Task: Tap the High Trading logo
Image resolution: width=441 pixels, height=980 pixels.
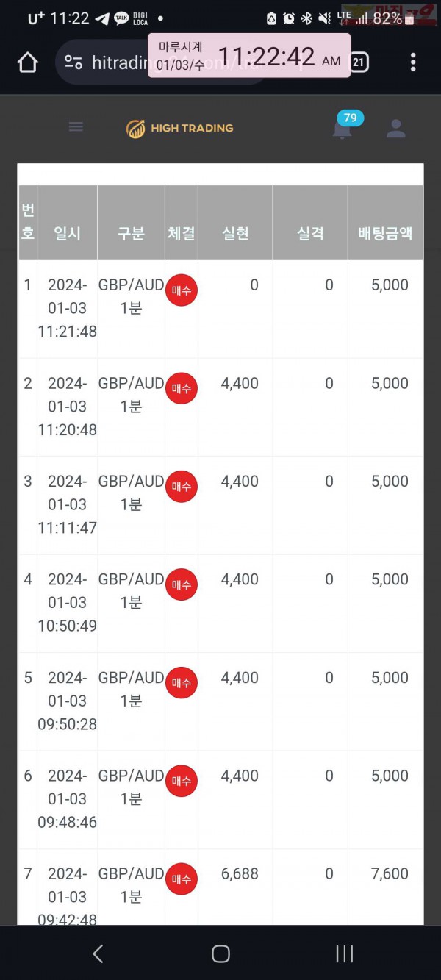Action: 180,129
